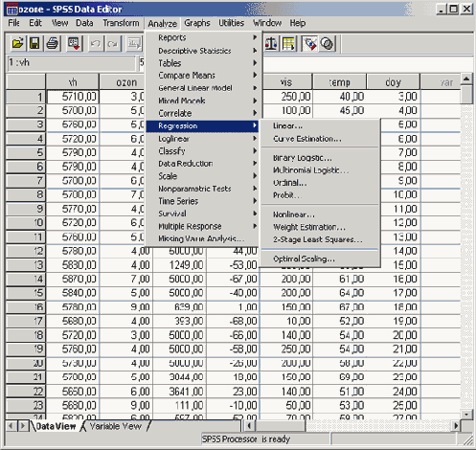Open the Dialog Recall toolbar icon
Screen dimensions: 476x450
pos(74,43)
